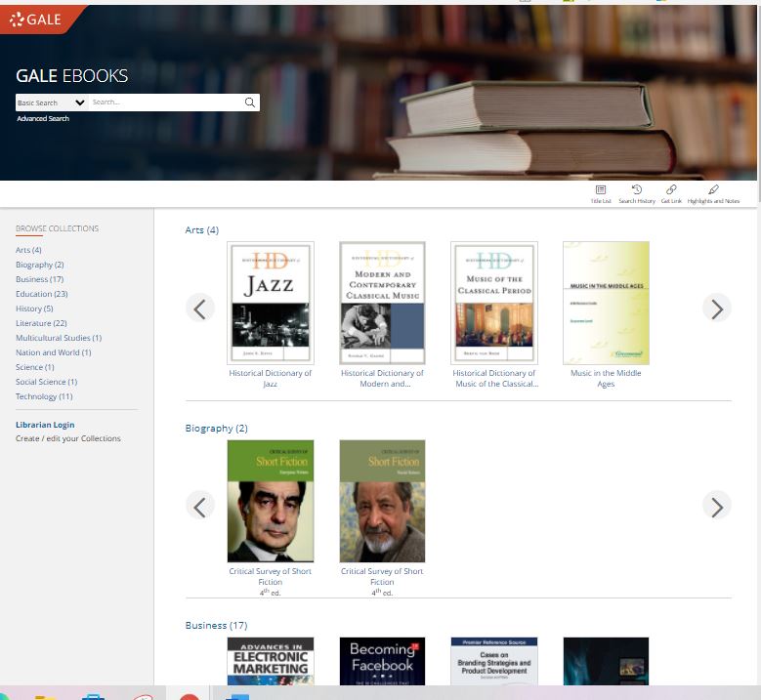Select Business (17) in sidebar
Screen dimensions: 761x700
tap(40, 279)
